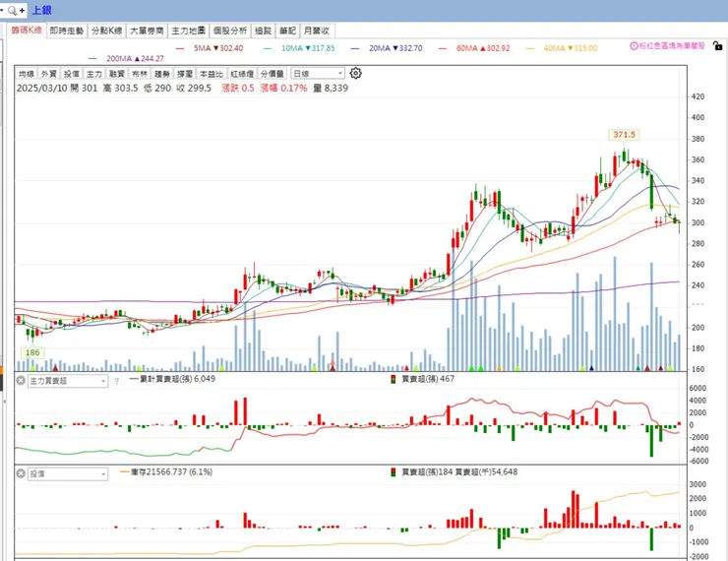
Task: Toggle the chart lock icon
Action: tap(717, 45)
